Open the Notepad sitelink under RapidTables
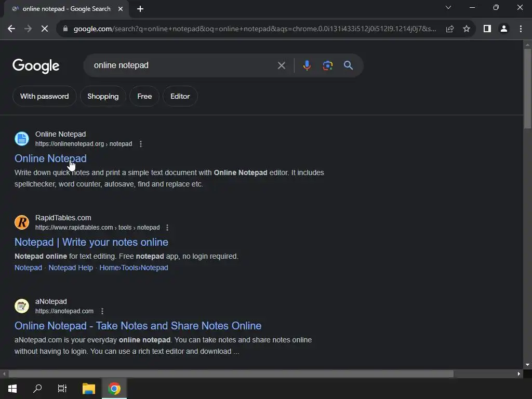This screenshot has width=532, height=399. pyautogui.click(x=28, y=268)
